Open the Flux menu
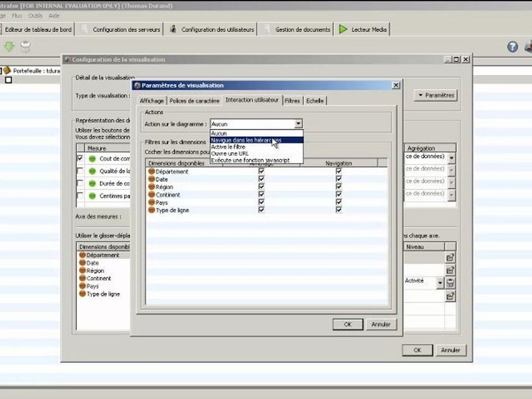The image size is (532, 399). pyautogui.click(x=17, y=16)
